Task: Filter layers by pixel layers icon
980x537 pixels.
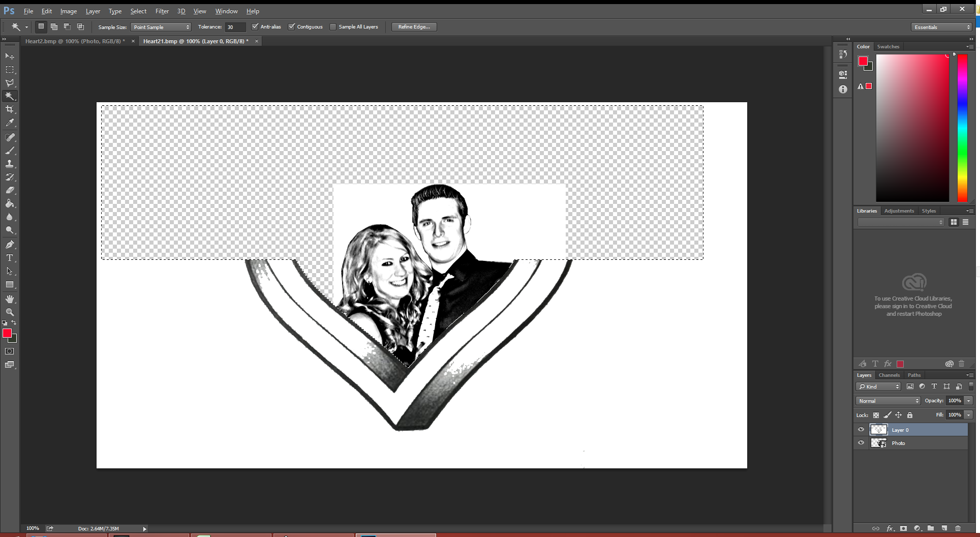Action: click(910, 386)
